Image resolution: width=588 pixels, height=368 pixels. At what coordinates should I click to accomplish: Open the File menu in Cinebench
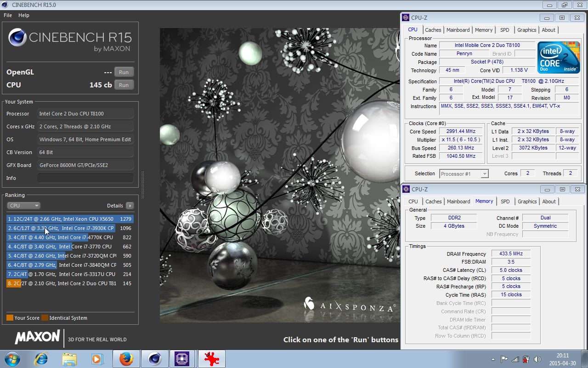(8, 15)
